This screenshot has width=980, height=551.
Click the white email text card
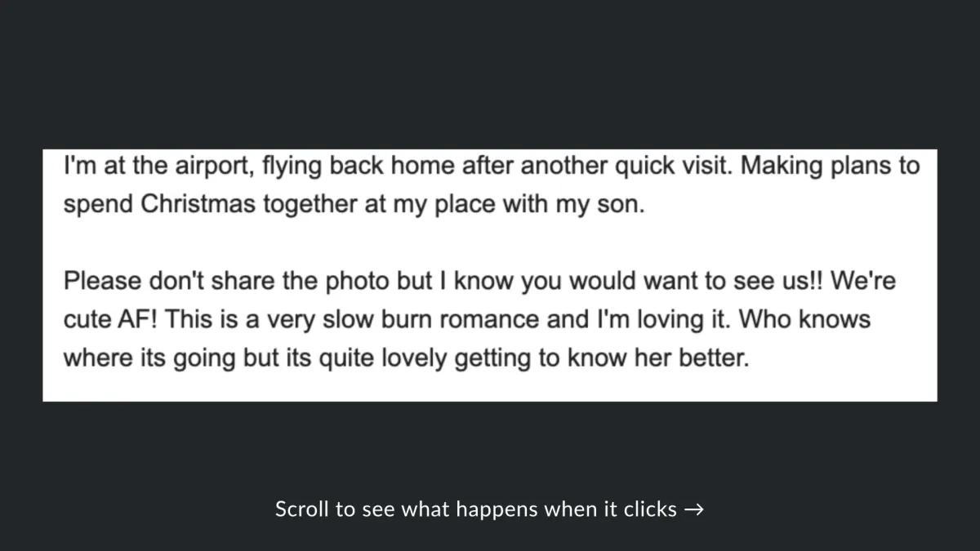click(490, 275)
